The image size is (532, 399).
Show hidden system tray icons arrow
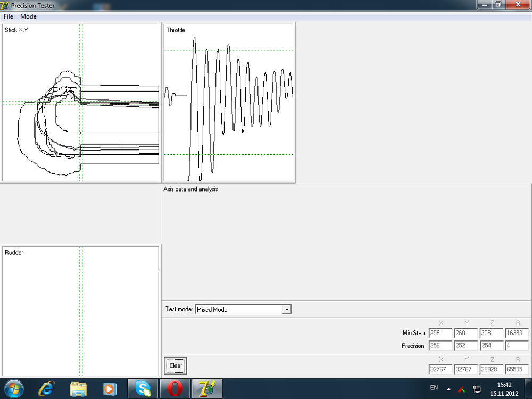[448, 389]
